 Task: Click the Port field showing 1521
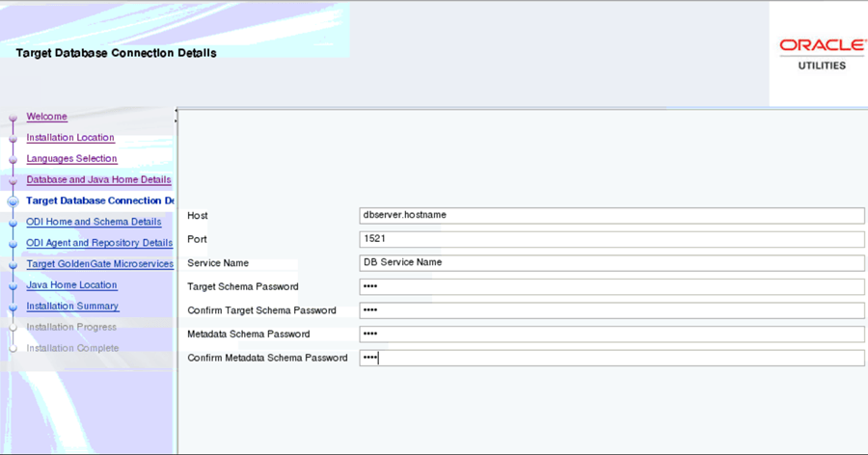(x=611, y=239)
